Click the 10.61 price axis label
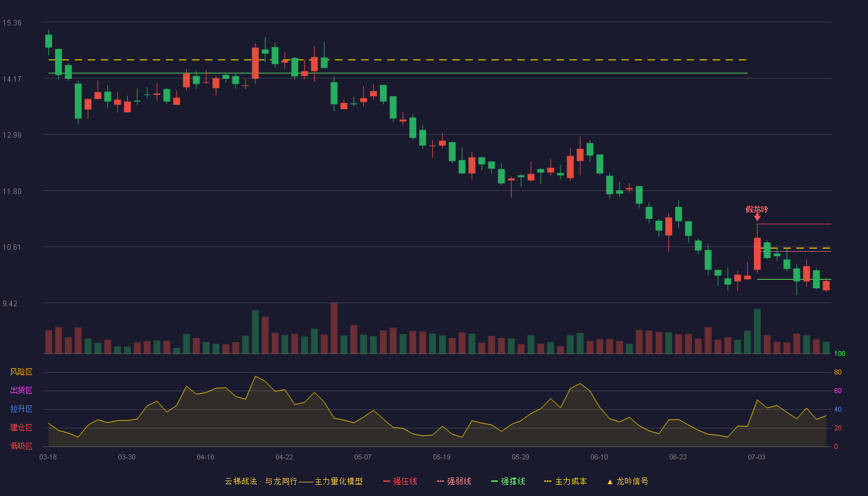The height and width of the screenshot is (496, 868). click(x=12, y=247)
